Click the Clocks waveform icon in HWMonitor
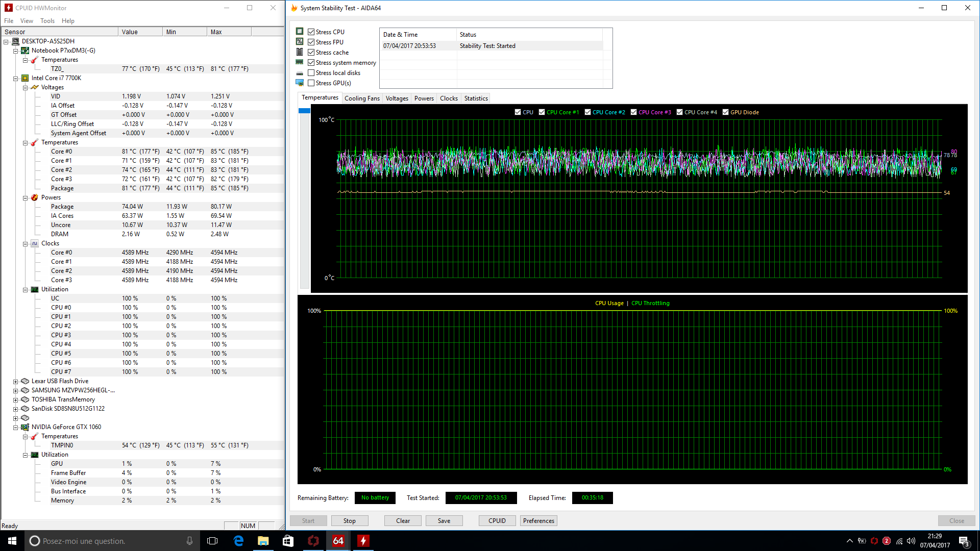 tap(35, 243)
